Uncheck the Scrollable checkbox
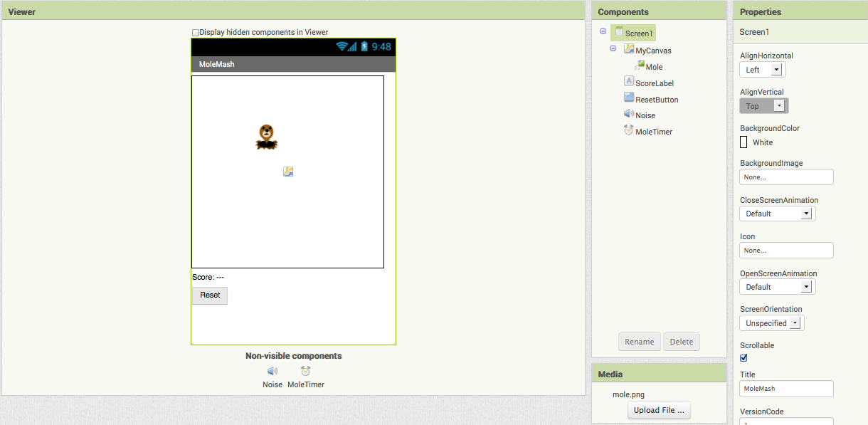 [744, 358]
